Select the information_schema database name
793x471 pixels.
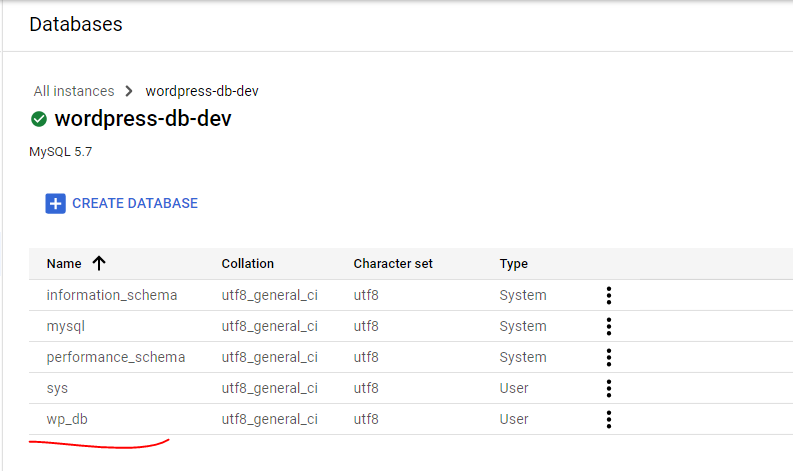coord(112,295)
